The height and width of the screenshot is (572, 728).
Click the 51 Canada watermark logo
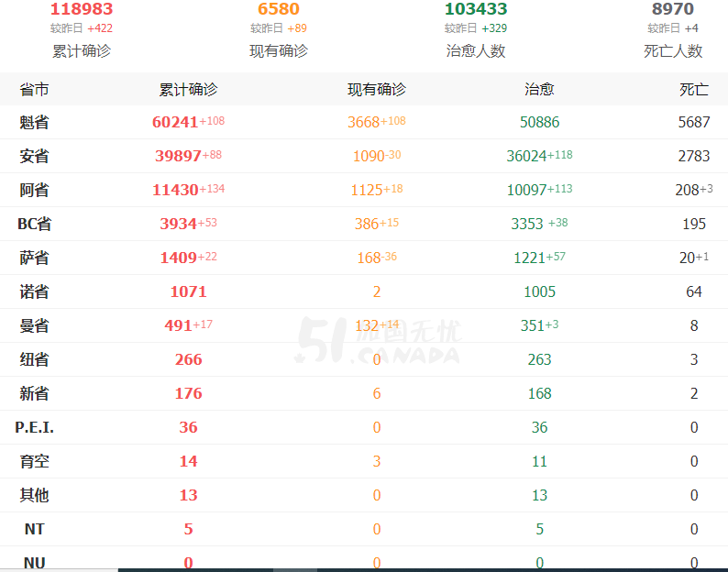(378, 340)
